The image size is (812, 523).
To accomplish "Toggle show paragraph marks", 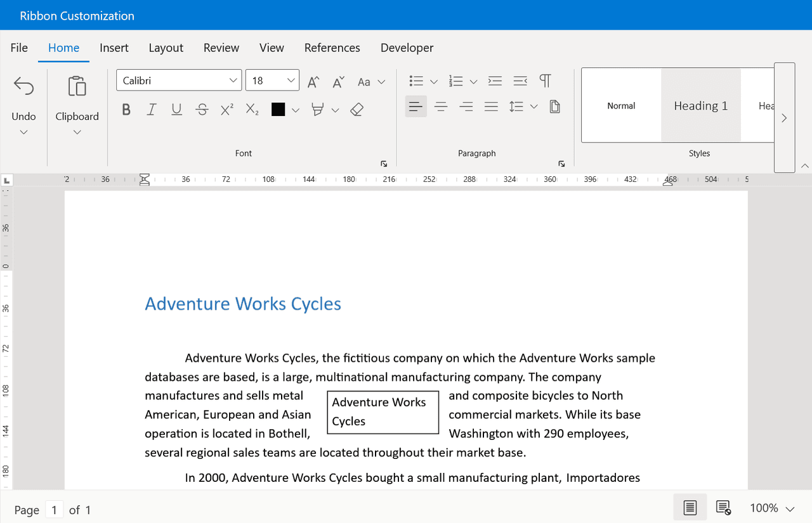I will click(x=545, y=81).
